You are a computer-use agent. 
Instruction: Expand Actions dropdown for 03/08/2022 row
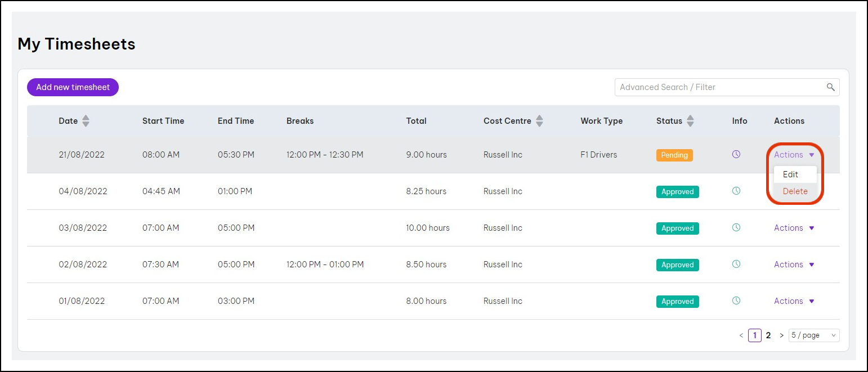coord(794,228)
